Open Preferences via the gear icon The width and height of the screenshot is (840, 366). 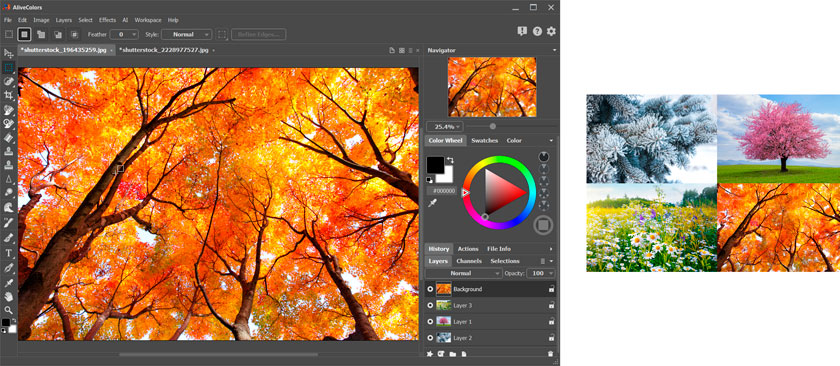point(551,32)
